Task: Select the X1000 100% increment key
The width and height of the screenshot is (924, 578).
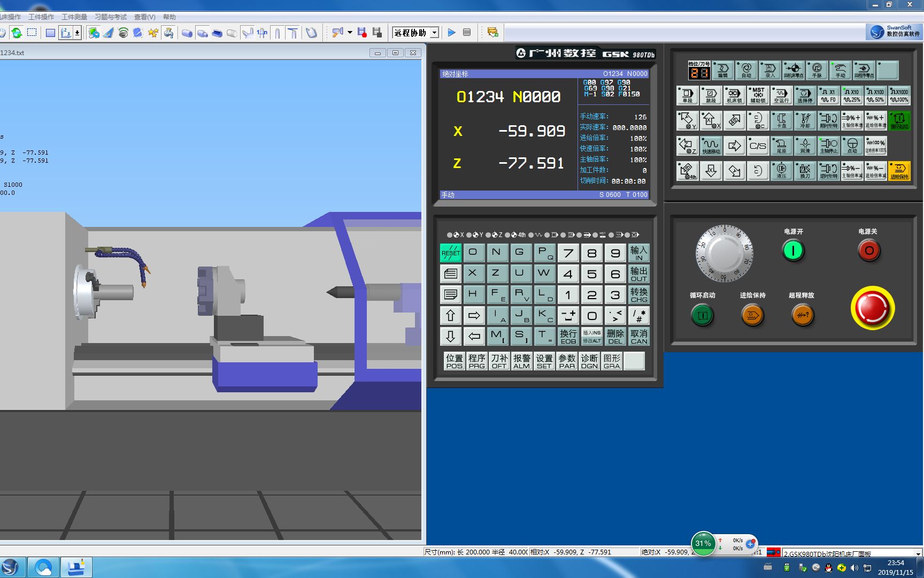Action: coord(899,95)
